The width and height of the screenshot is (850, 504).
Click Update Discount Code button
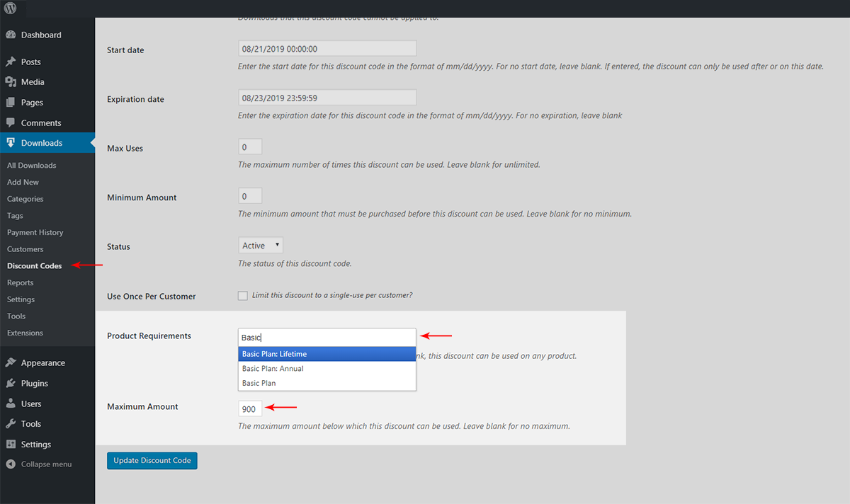(152, 460)
